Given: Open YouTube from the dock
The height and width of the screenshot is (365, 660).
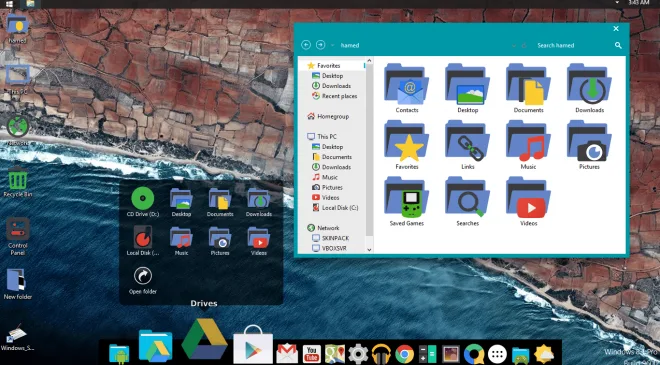Looking at the screenshot, I should point(311,354).
